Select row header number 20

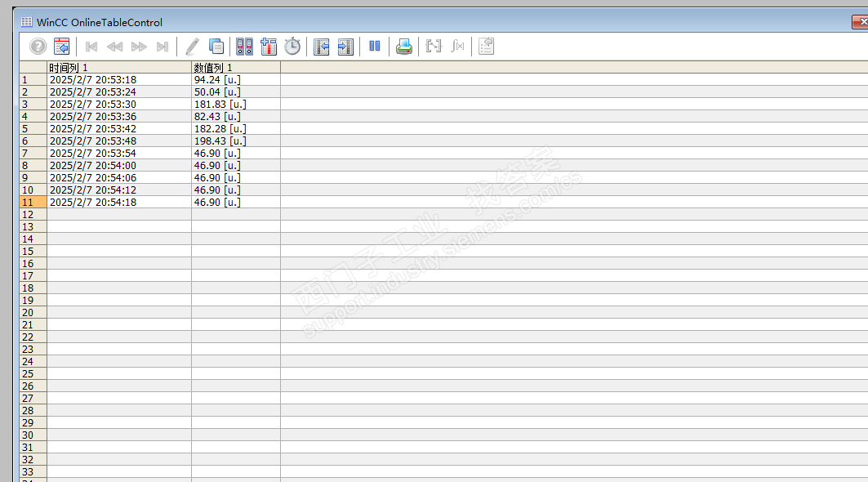tap(33, 312)
